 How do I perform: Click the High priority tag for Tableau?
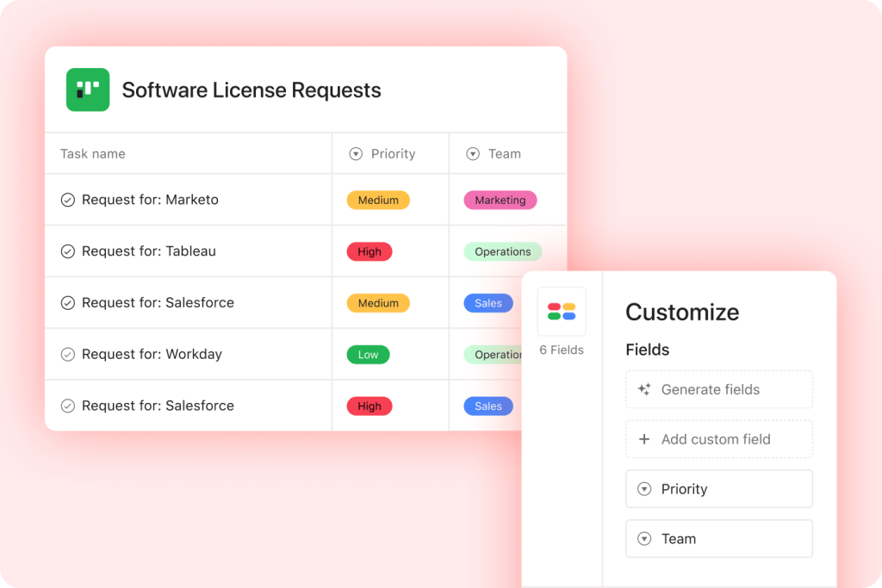tap(370, 251)
